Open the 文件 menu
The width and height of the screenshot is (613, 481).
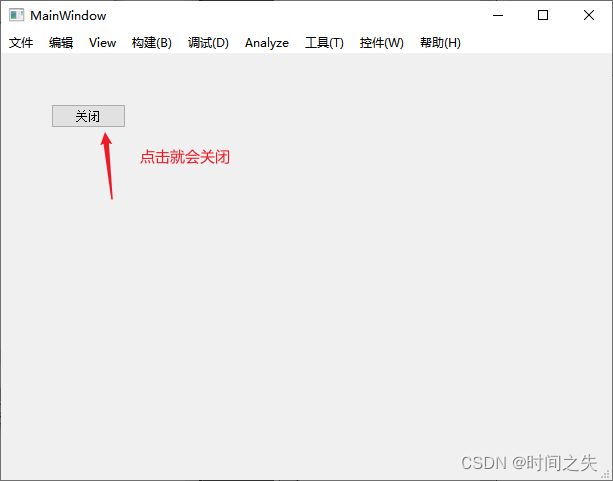click(21, 43)
